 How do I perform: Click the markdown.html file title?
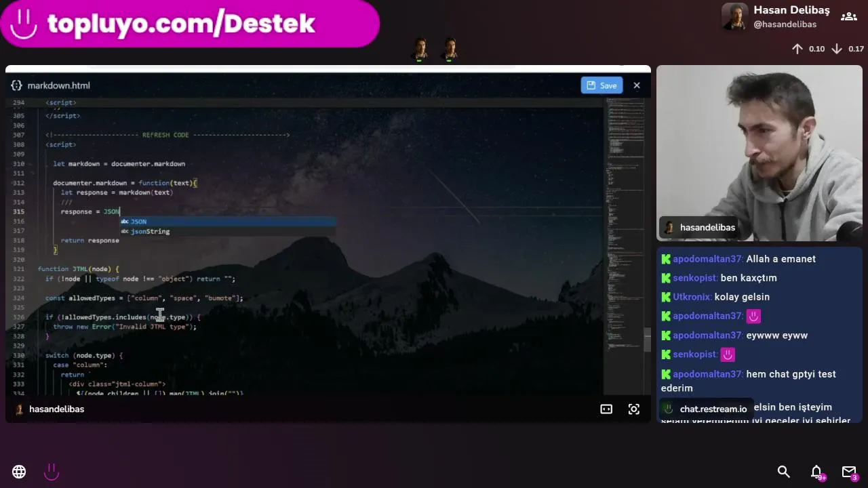click(59, 85)
